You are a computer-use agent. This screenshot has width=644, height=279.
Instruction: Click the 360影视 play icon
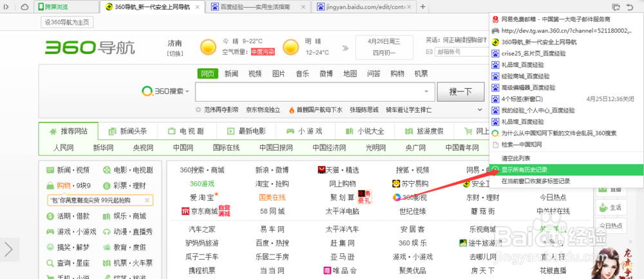coord(396,198)
